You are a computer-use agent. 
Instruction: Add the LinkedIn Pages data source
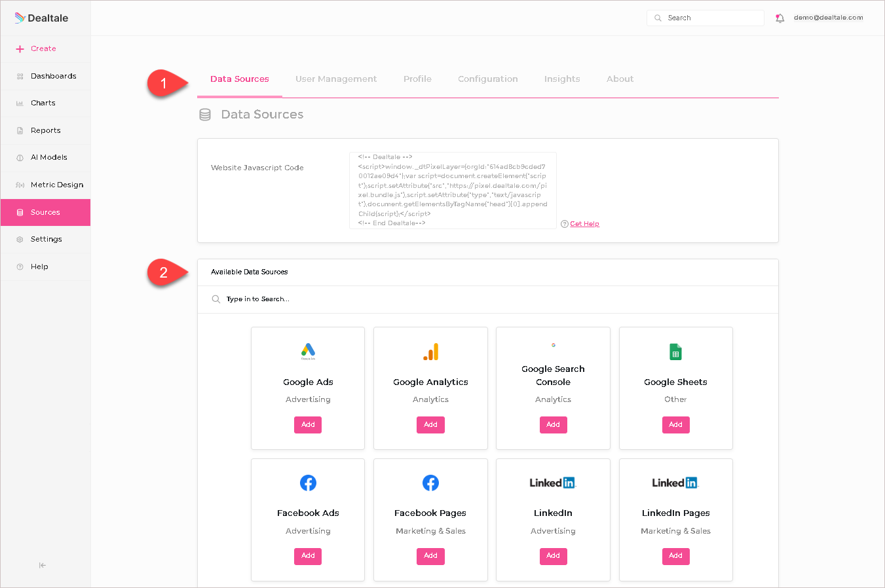click(675, 556)
